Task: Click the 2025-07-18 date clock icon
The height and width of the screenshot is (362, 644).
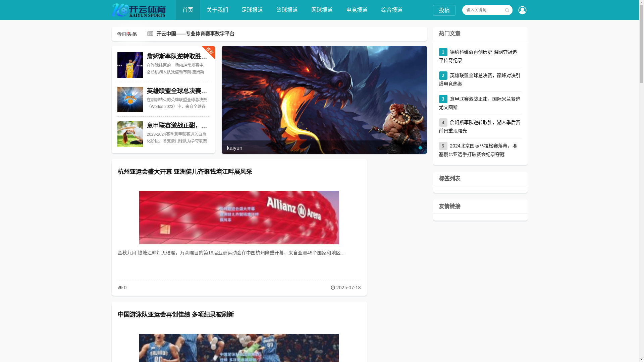Action: tap(333, 288)
